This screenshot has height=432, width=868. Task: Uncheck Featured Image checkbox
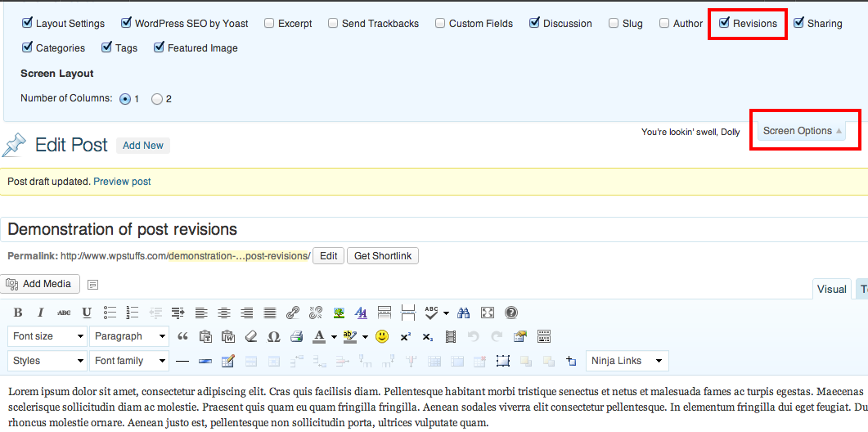point(159,47)
